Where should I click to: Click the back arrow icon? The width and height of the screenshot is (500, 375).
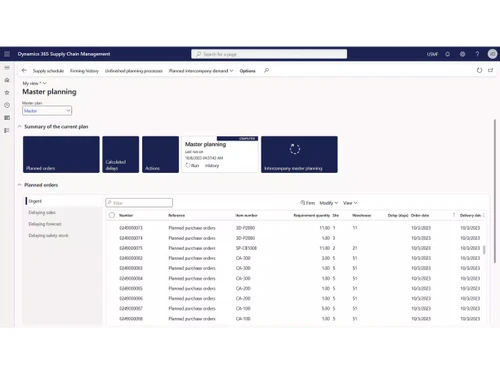24,70
